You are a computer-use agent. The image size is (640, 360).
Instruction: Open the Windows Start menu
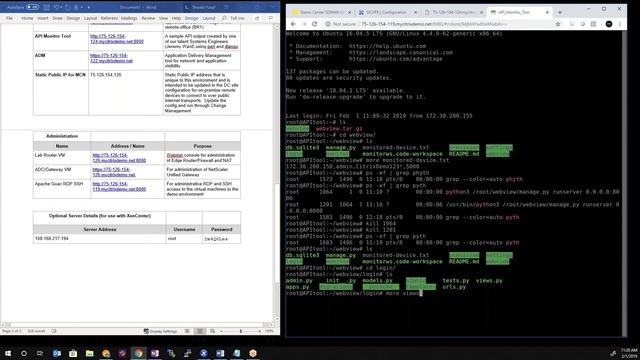[8, 353]
